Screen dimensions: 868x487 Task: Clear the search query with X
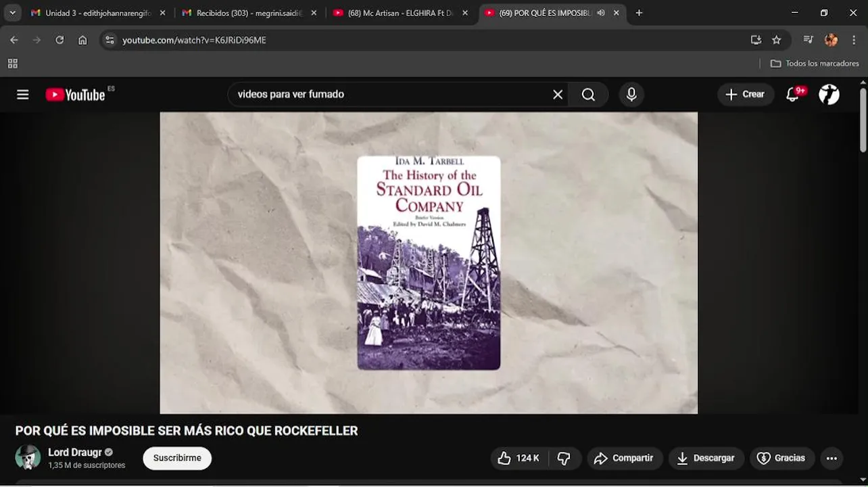(x=558, y=95)
